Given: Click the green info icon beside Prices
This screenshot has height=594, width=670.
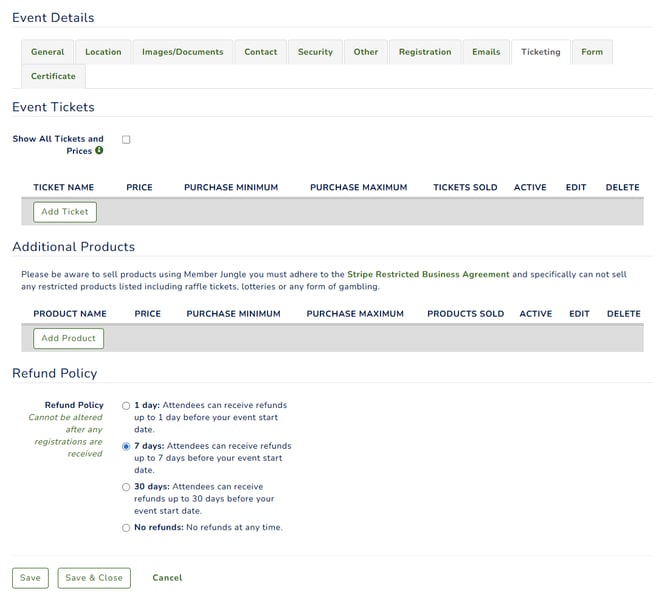Looking at the screenshot, I should [99, 151].
